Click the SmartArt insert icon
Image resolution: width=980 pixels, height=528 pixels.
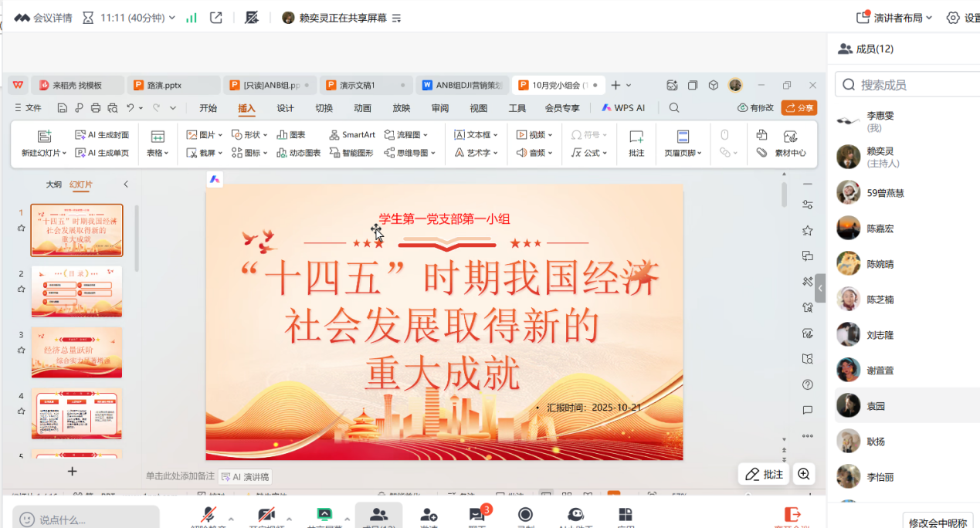[352, 134]
